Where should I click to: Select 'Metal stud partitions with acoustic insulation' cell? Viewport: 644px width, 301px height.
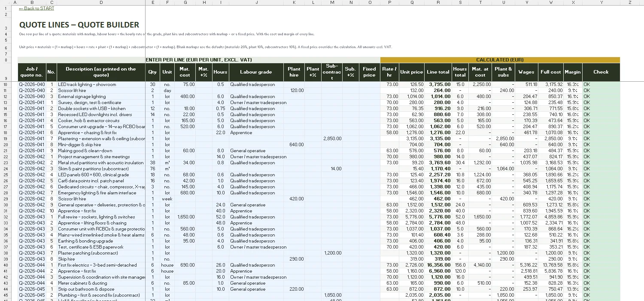click(101, 163)
